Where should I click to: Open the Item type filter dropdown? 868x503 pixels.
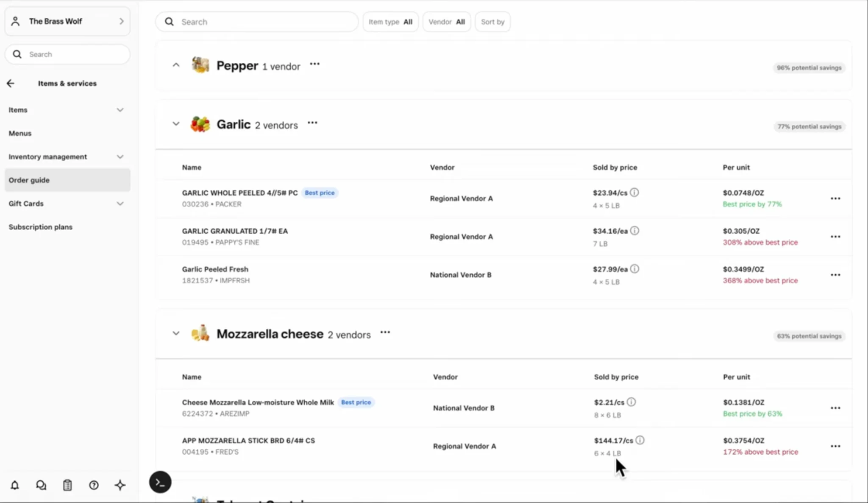390,22
